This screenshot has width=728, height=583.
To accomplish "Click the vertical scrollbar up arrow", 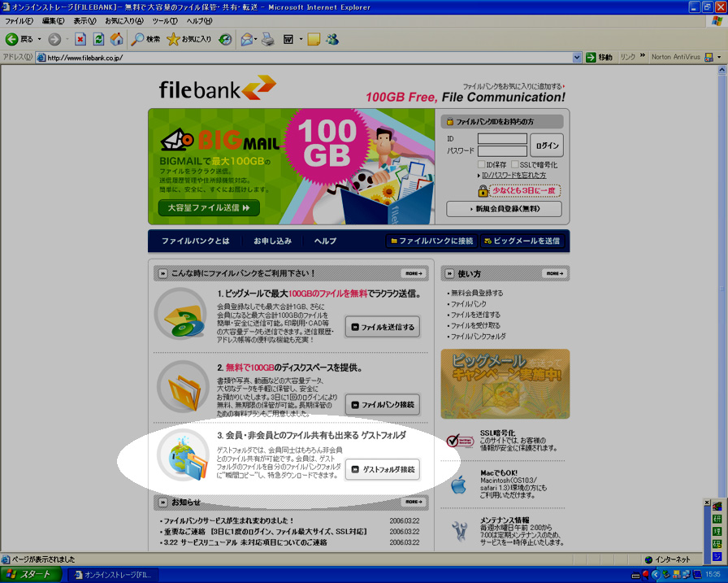I will point(722,70).
